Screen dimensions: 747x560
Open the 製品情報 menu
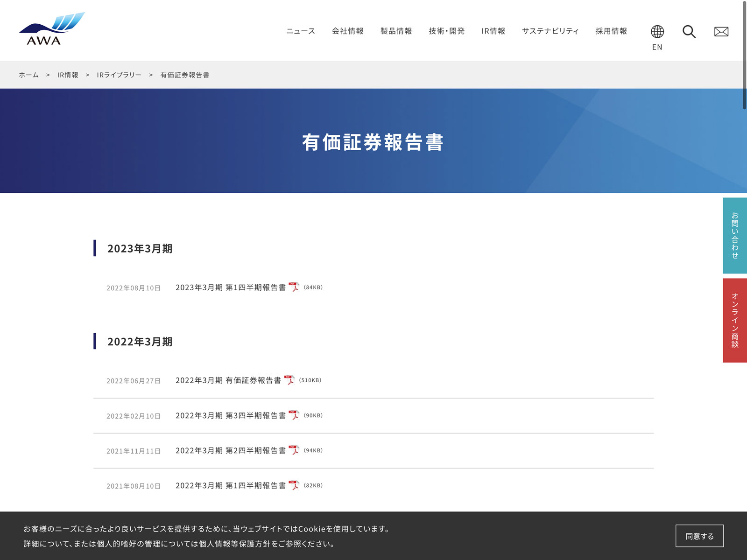[396, 31]
